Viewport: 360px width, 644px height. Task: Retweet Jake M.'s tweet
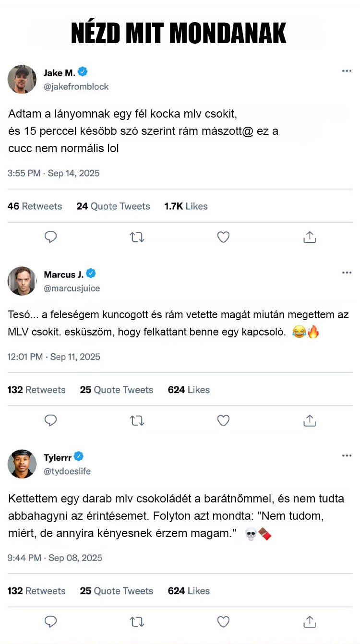coord(137,237)
